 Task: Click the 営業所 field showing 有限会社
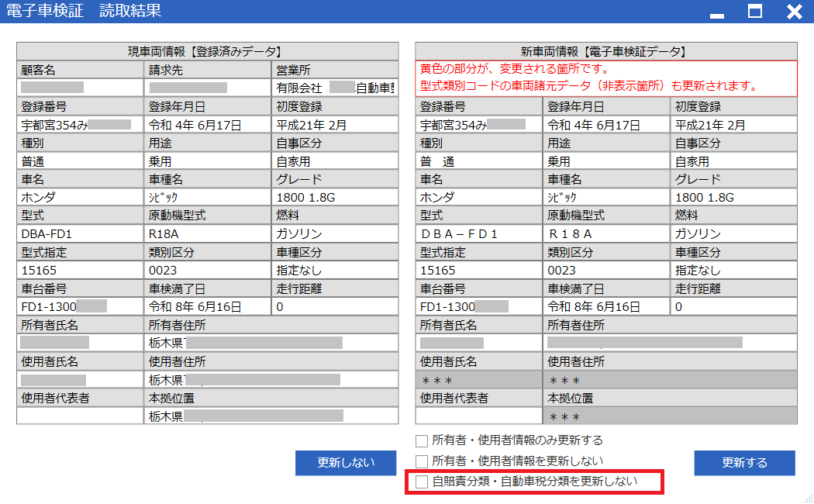335,88
